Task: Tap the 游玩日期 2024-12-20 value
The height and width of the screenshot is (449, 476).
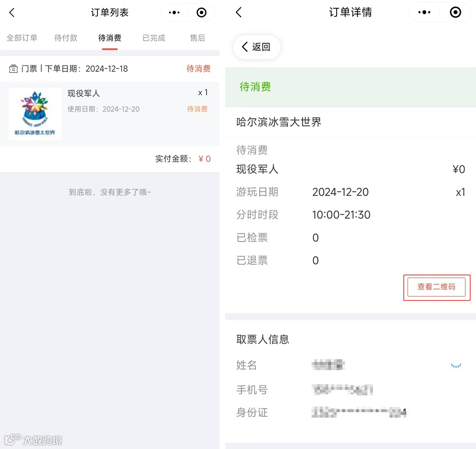Action: 340,192
